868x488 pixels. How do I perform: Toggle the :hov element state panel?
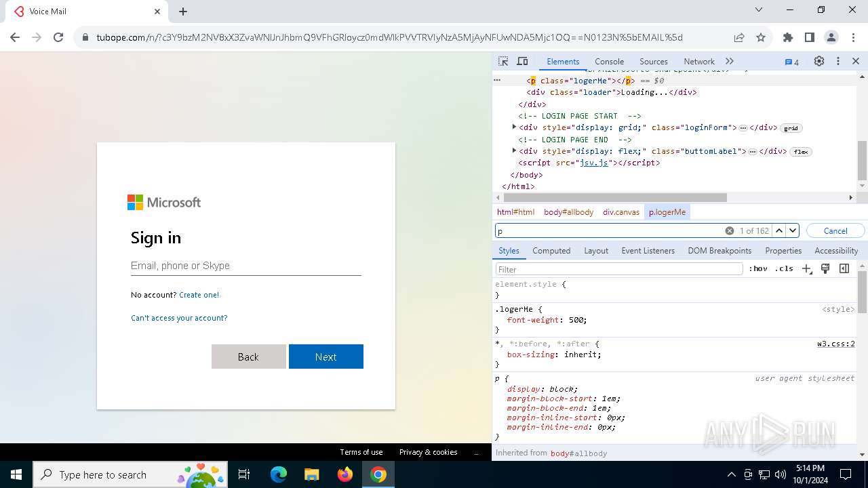pos(758,269)
